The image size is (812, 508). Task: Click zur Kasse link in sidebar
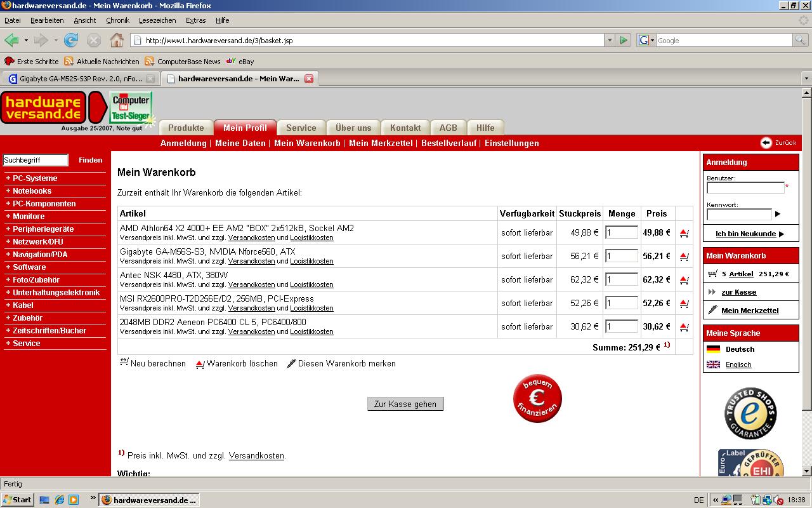[738, 292]
